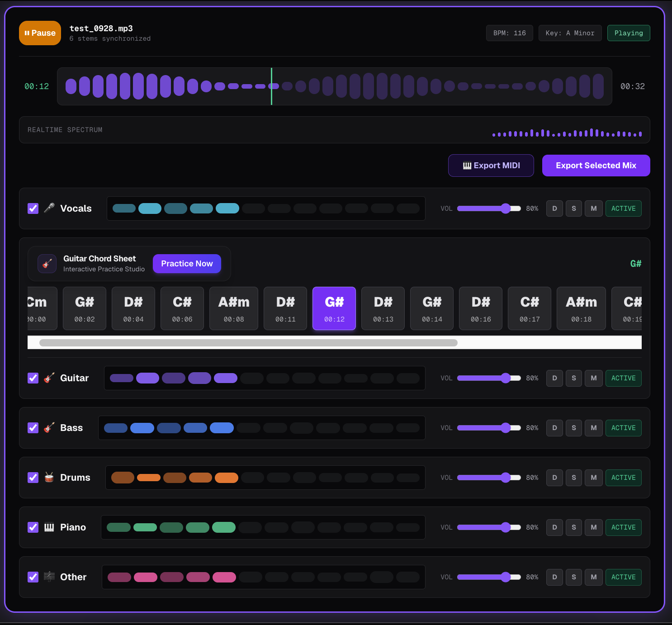The image size is (672, 625).
Task: Toggle the ACTIVE badge on Vocals
Action: tap(624, 208)
